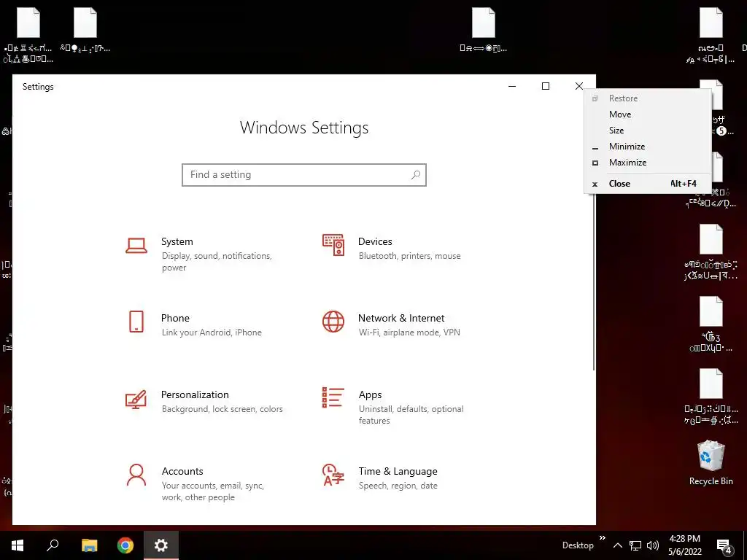
Task: Click the Phone settings icon
Action: [x=136, y=322]
